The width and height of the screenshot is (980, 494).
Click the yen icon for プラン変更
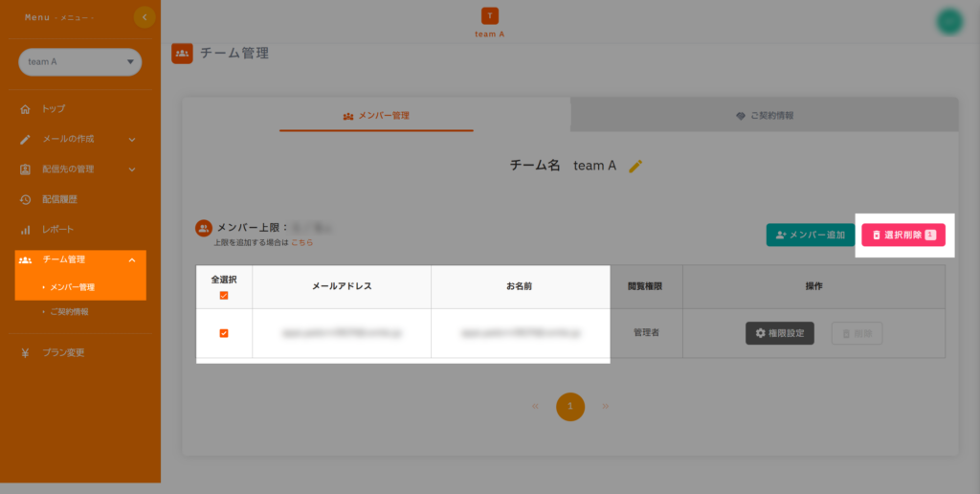click(x=26, y=352)
